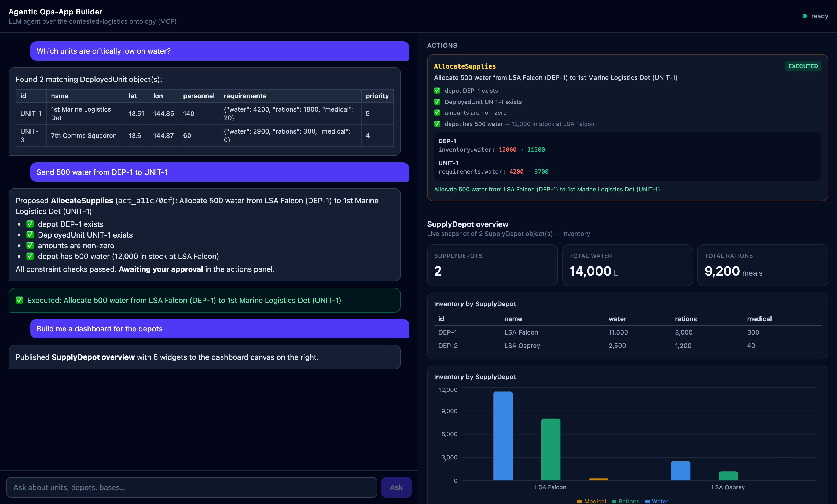837x504 pixels.
Task: Click the Water legend swatch
Action: tap(647, 501)
